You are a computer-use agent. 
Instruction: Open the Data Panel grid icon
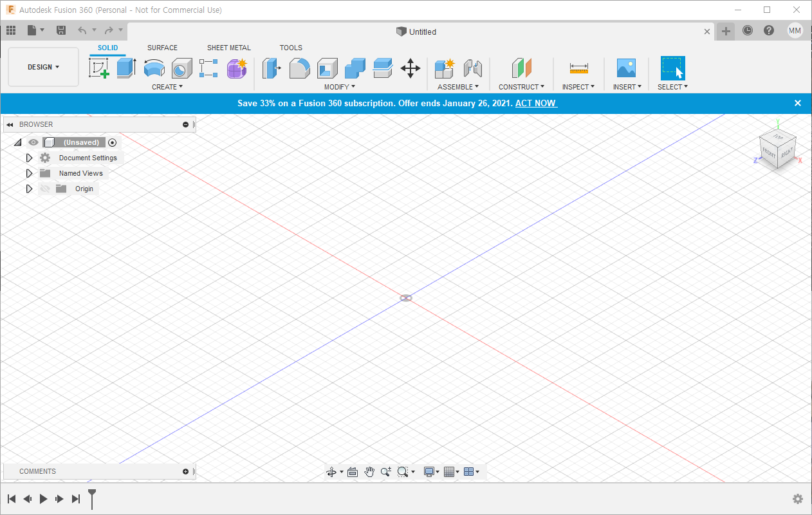coord(11,30)
